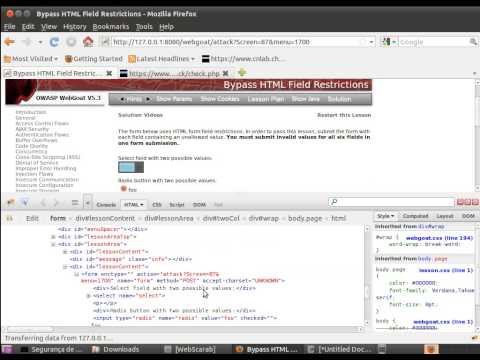Close the Bypass HTML Field Restric... tab
The image size is (480, 360).
click(109, 73)
